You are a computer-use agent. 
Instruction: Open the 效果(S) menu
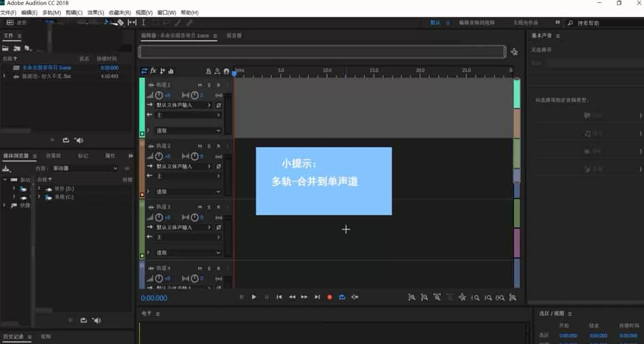pyautogui.click(x=95, y=13)
